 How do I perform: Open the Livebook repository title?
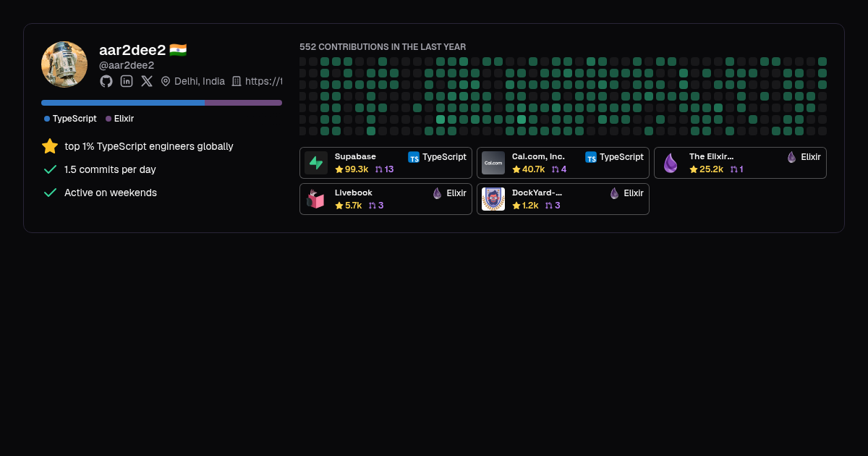[x=354, y=193]
